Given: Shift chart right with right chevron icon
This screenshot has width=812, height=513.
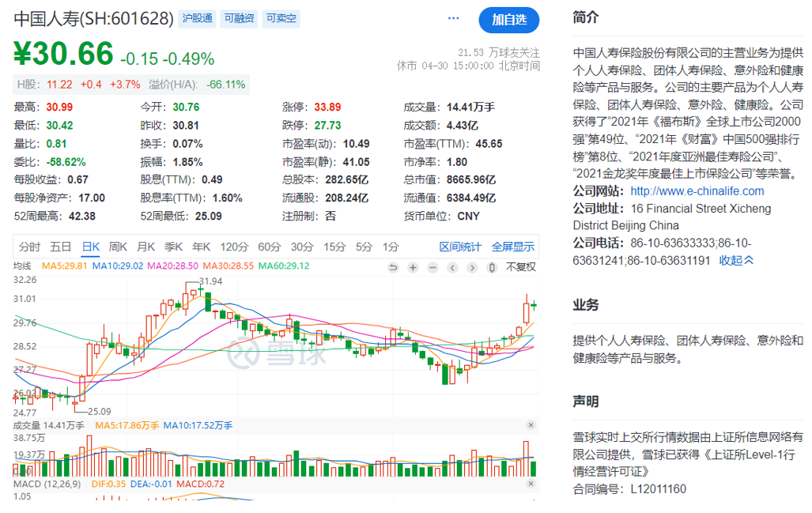Looking at the screenshot, I should pos(472,268).
